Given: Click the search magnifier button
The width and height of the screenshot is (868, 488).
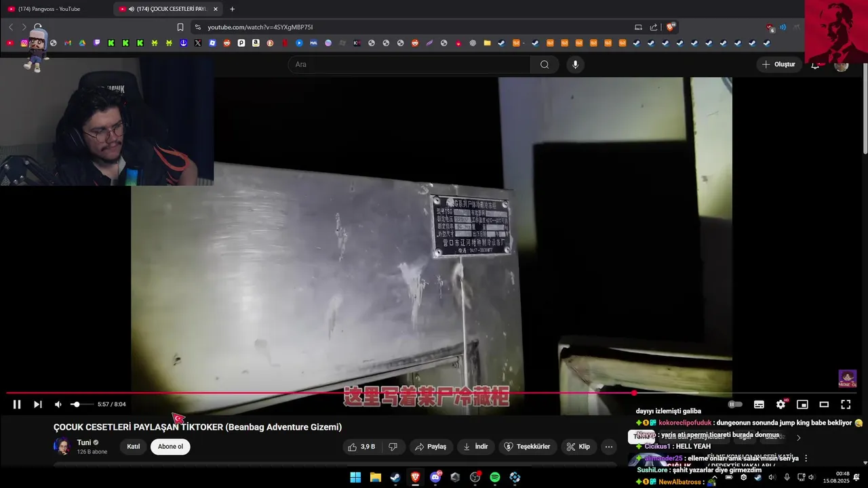Looking at the screenshot, I should (x=545, y=64).
